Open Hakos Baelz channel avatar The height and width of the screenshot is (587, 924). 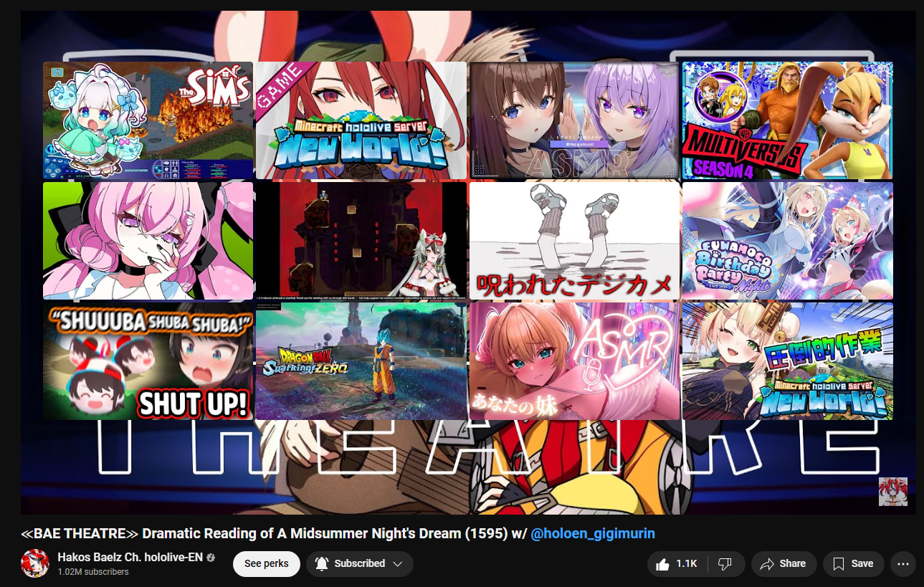click(x=35, y=564)
